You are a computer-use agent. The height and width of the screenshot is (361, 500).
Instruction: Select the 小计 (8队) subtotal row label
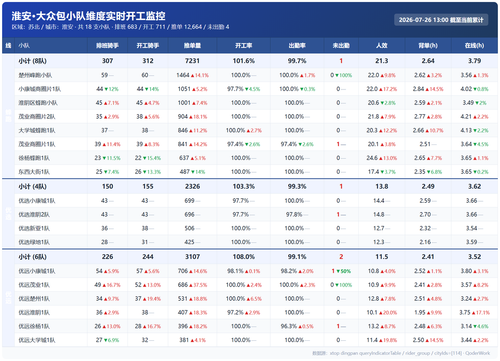pos(32,61)
